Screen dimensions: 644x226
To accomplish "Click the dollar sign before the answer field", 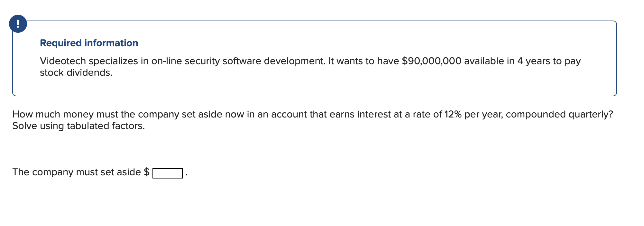I will 147,172.
